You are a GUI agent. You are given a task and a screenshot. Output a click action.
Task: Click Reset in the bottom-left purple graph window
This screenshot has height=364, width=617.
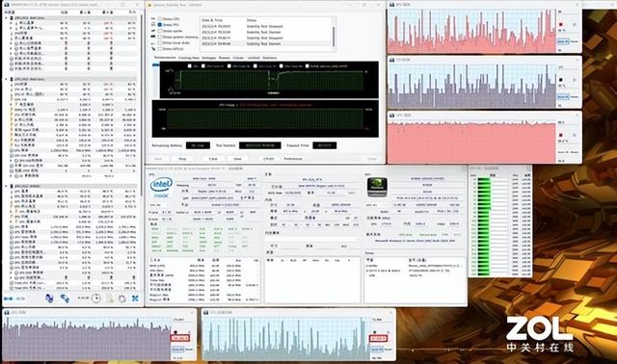click(x=189, y=349)
